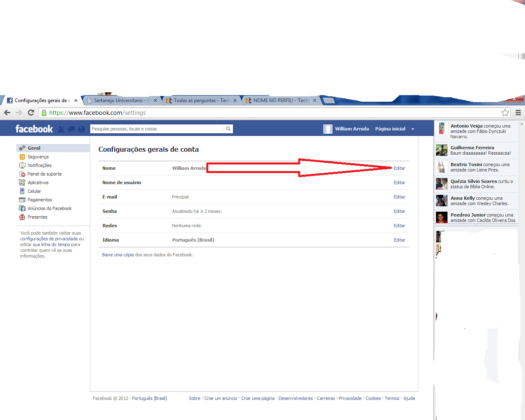525x420 pixels.
Task: Click Baixe uma cópia link
Action: click(x=118, y=255)
